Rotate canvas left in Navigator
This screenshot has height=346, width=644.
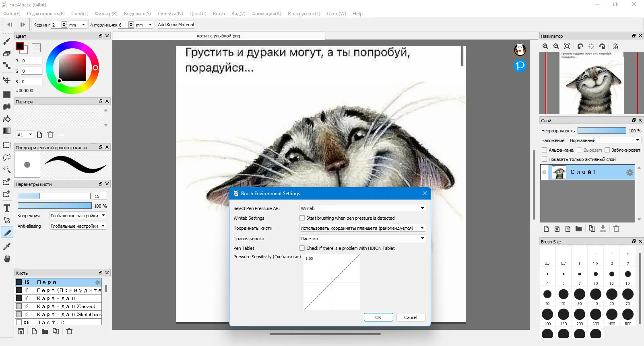(x=580, y=46)
